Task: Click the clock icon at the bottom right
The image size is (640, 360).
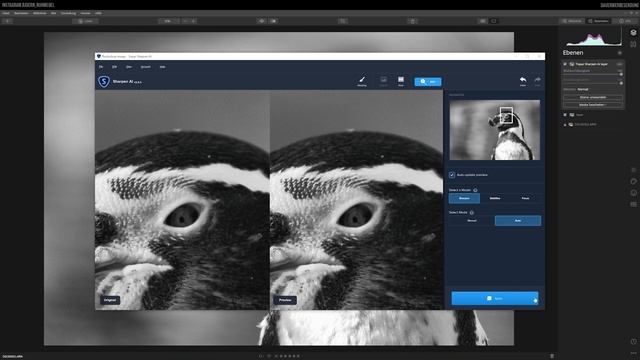Action: coord(633,342)
